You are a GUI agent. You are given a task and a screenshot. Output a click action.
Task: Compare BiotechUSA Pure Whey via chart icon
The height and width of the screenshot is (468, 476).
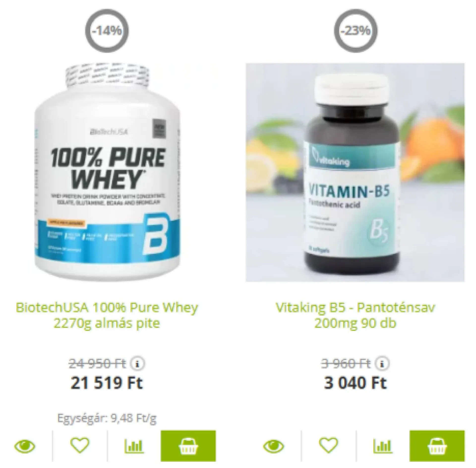point(134,446)
